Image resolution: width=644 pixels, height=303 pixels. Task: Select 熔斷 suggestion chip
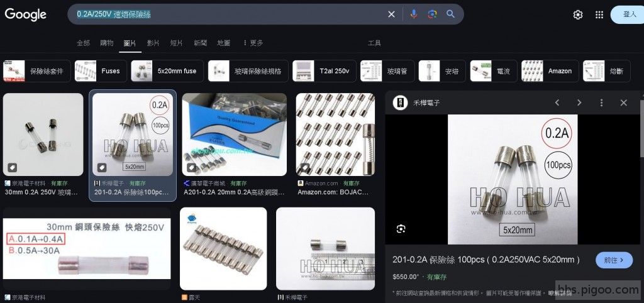click(607, 71)
